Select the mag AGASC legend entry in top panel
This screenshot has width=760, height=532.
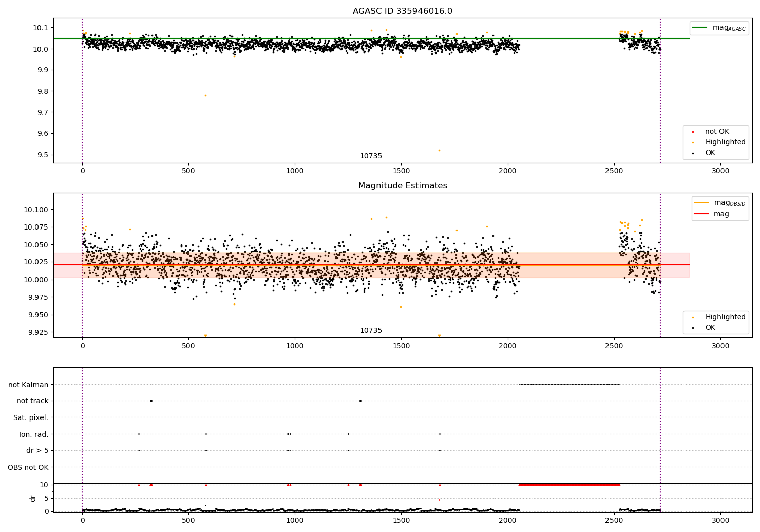pyautogui.click(x=719, y=28)
